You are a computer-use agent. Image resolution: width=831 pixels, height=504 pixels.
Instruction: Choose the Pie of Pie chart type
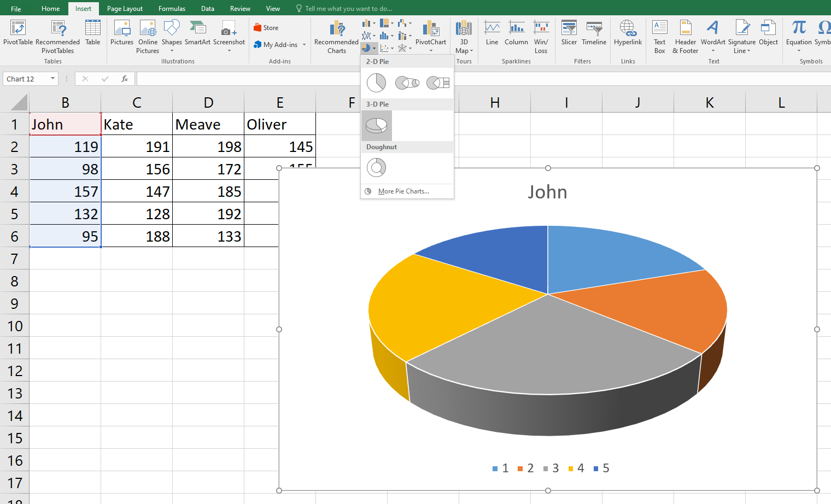tap(407, 83)
